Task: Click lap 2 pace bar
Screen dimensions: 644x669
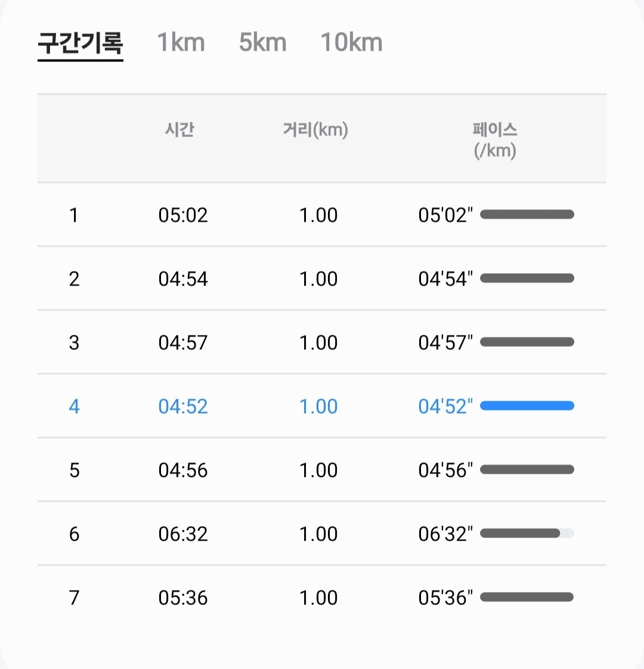Action: coord(527,278)
